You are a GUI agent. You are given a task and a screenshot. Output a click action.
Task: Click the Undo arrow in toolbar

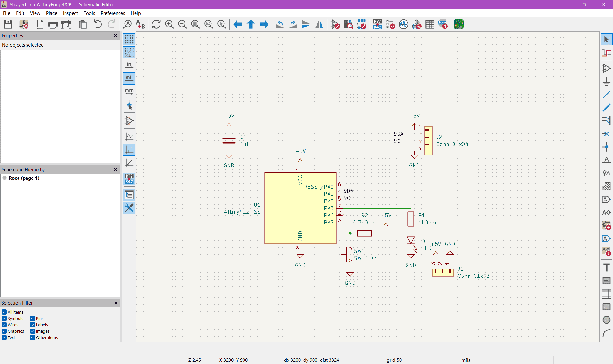[98, 24]
